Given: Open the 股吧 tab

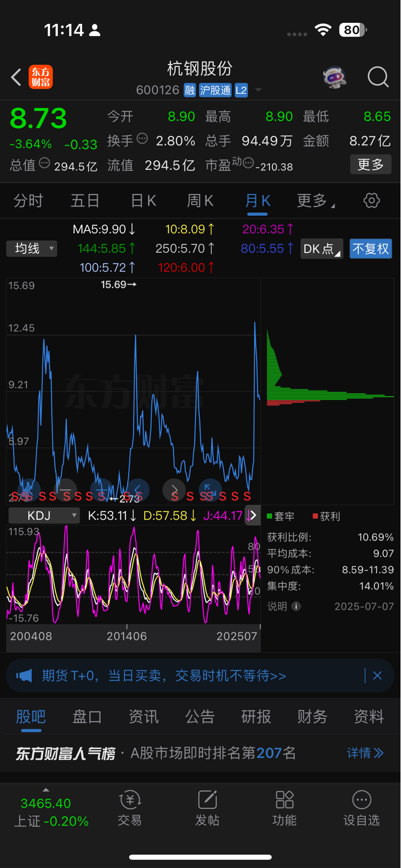Looking at the screenshot, I should tap(31, 717).
